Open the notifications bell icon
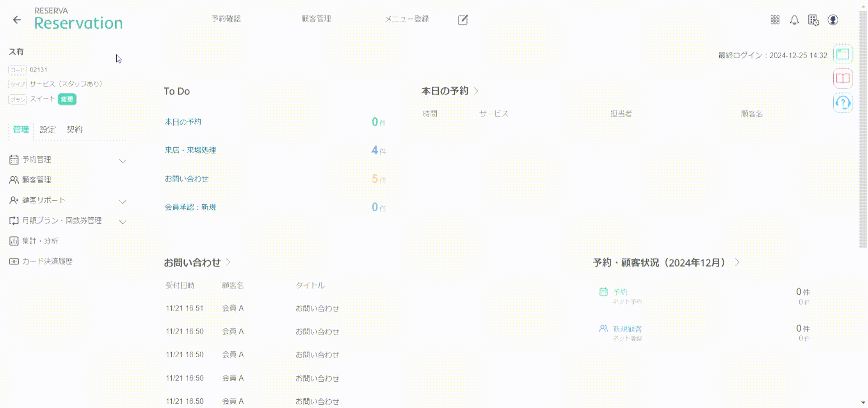The height and width of the screenshot is (408, 868). pos(794,20)
